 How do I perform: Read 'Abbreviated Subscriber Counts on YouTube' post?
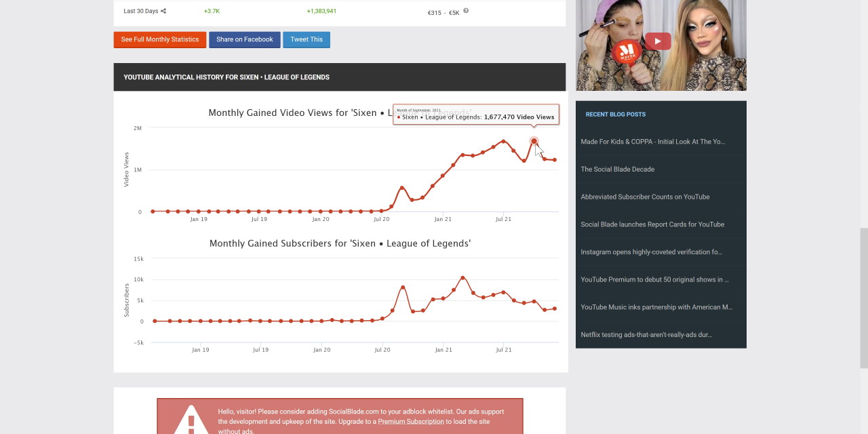tap(645, 197)
